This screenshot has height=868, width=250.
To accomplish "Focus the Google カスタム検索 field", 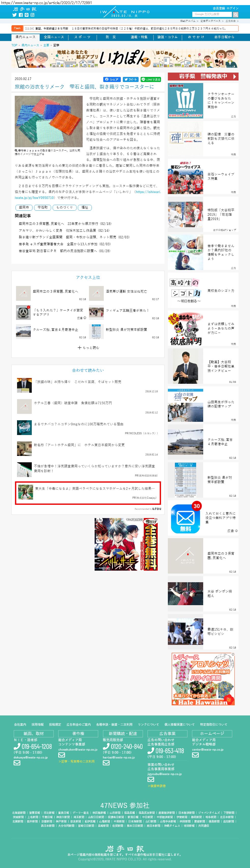I will click(212, 15).
